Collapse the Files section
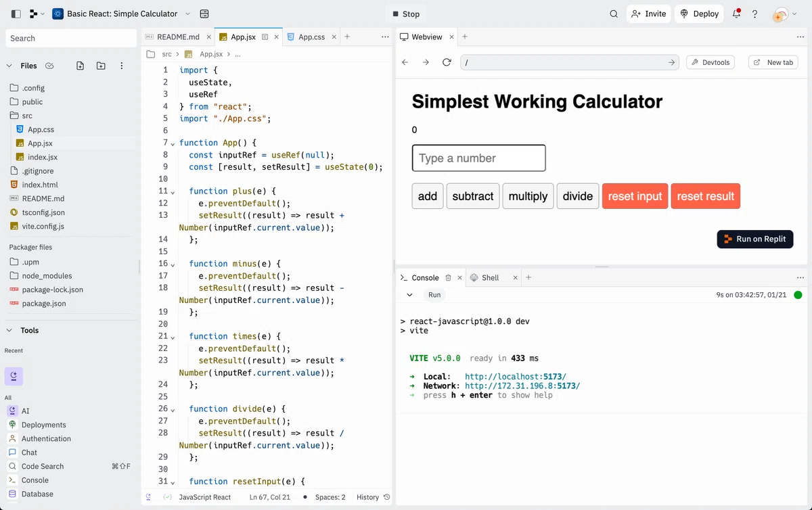812x510 pixels. point(9,66)
